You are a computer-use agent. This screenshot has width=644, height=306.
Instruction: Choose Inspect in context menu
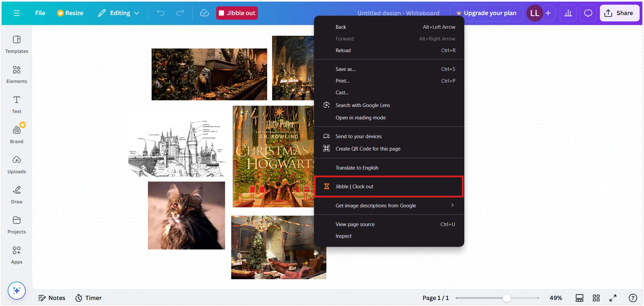point(389,236)
